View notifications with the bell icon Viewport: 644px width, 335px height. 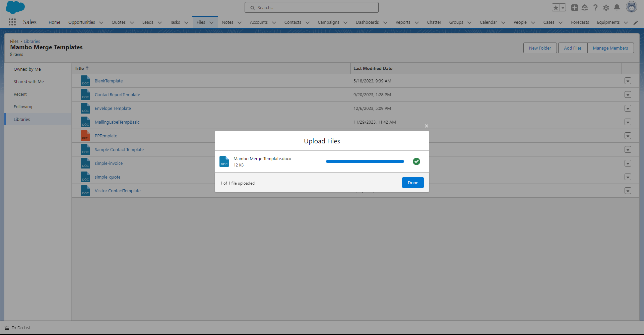(617, 7)
